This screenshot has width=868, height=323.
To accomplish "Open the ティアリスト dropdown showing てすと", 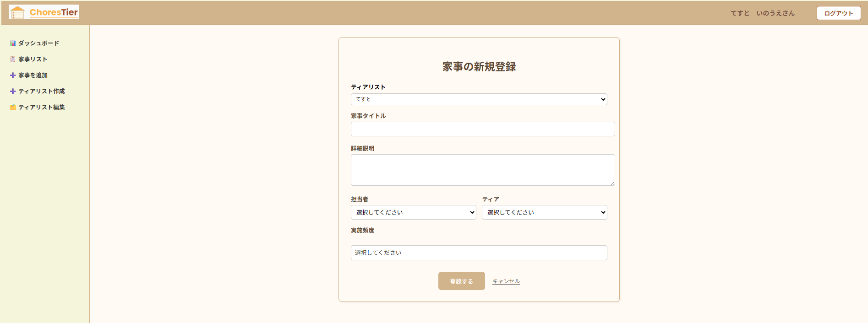I will (x=479, y=99).
